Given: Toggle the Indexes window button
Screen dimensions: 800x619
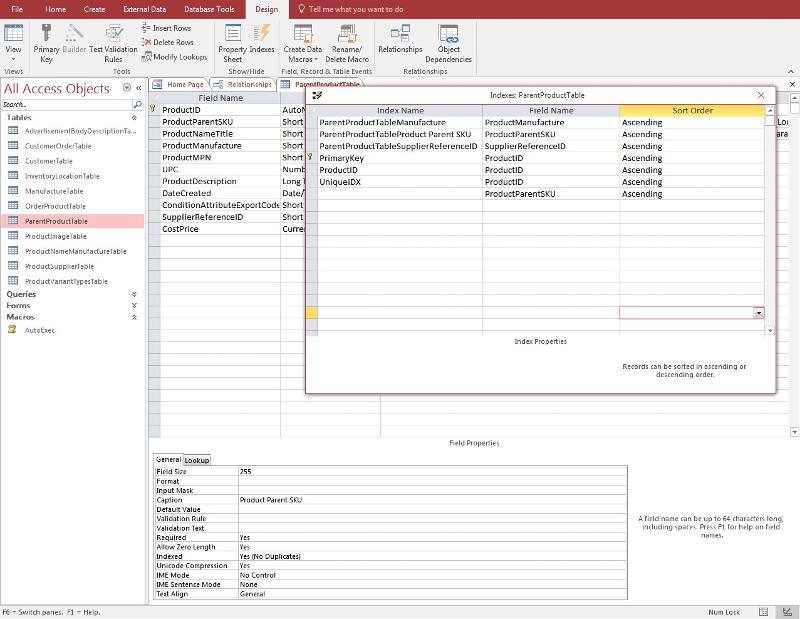Looking at the screenshot, I should pos(262,41).
